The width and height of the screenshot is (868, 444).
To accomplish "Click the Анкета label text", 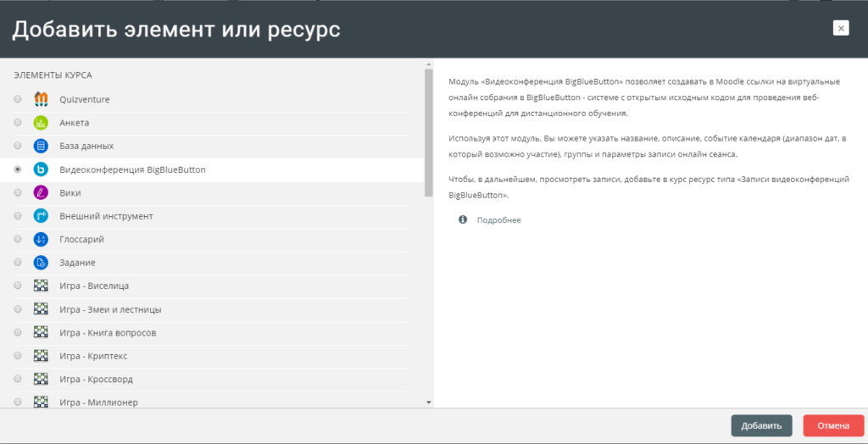I will (75, 123).
